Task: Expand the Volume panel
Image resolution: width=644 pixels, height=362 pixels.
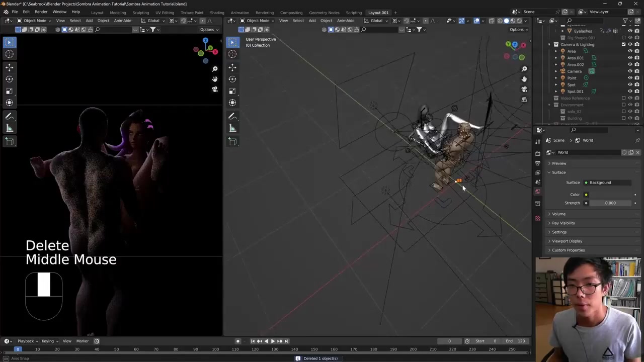Action: click(x=558, y=214)
